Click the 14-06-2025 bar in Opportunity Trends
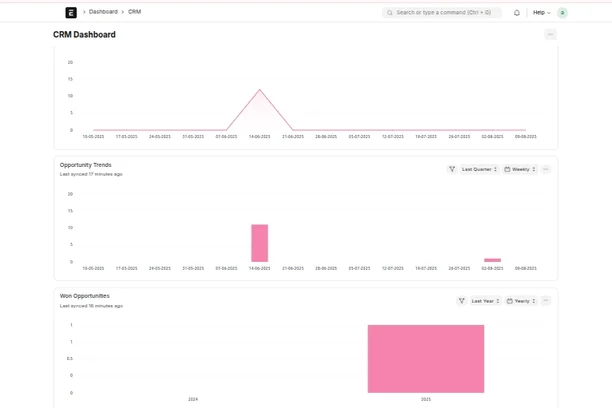612x408 pixels. (x=260, y=243)
